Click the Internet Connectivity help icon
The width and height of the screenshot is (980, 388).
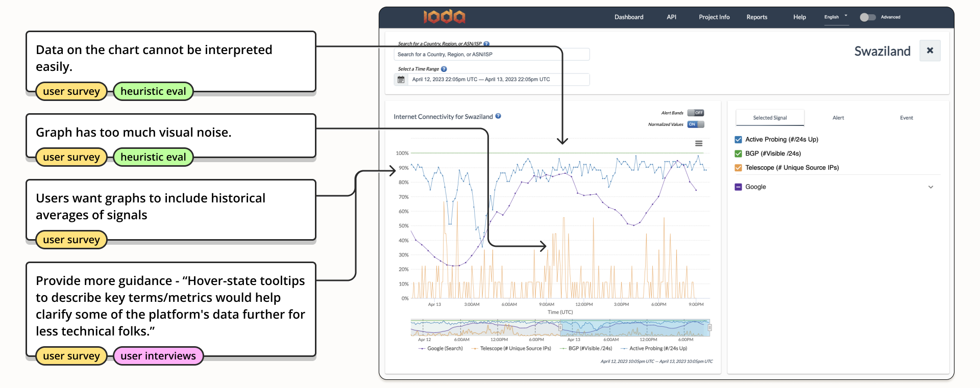[x=498, y=116]
